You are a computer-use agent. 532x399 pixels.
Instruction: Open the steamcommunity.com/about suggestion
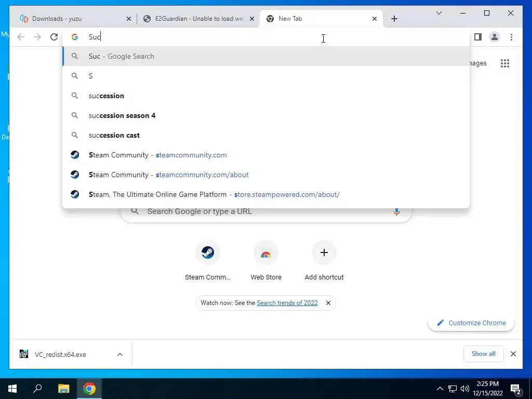266,175
